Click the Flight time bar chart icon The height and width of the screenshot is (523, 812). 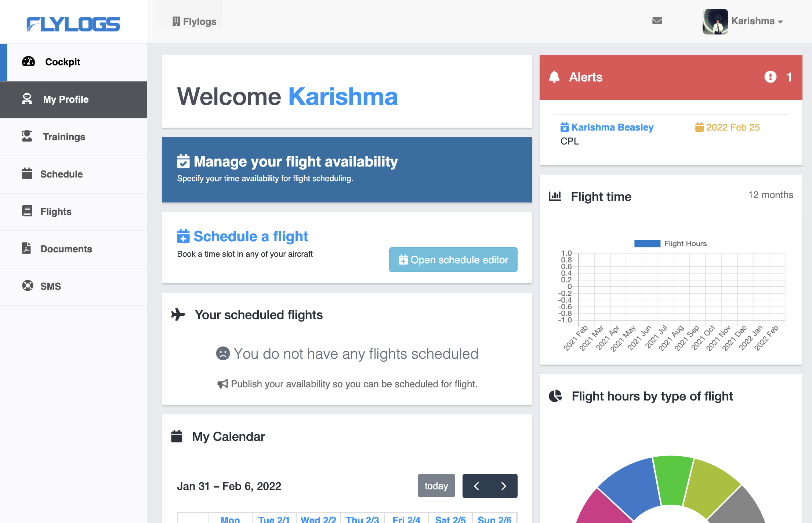(555, 196)
